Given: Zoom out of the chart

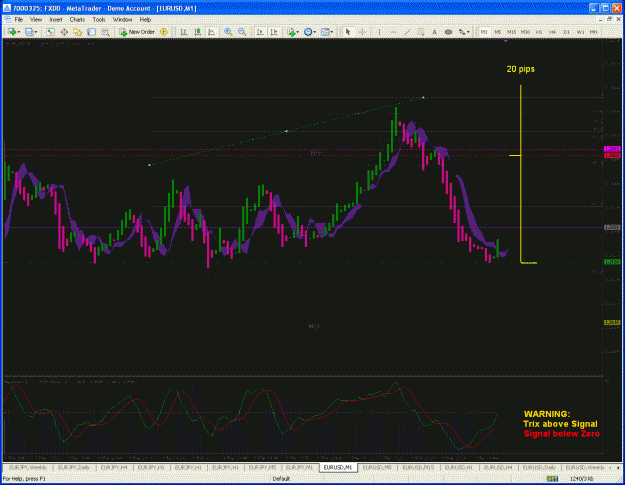Looking at the screenshot, I should (242, 32).
